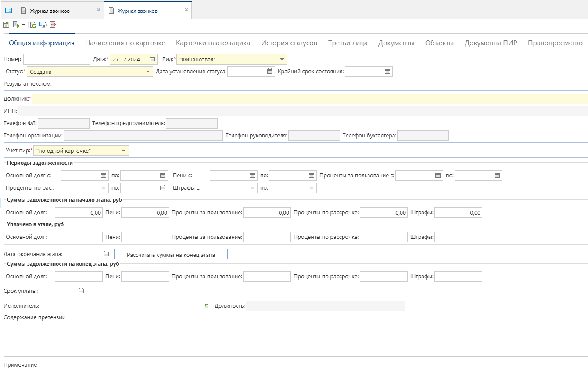Click the Номер input field
The image size is (588, 389).
click(x=57, y=59)
